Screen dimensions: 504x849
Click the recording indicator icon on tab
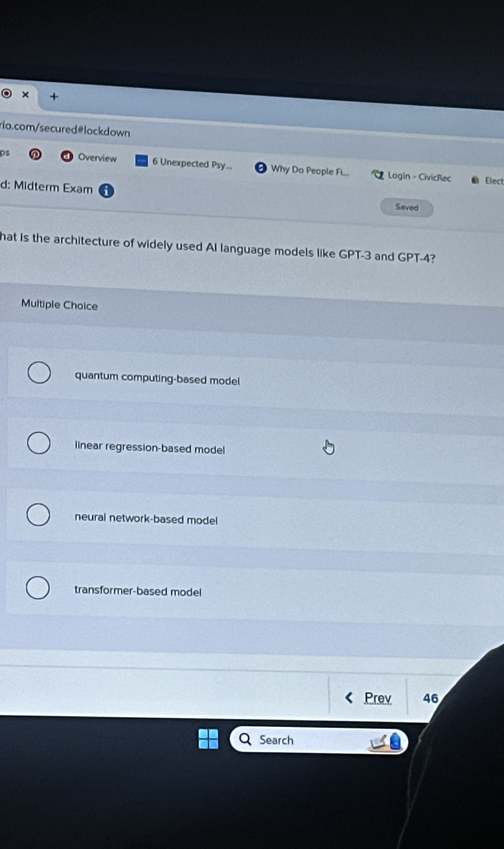7,93
